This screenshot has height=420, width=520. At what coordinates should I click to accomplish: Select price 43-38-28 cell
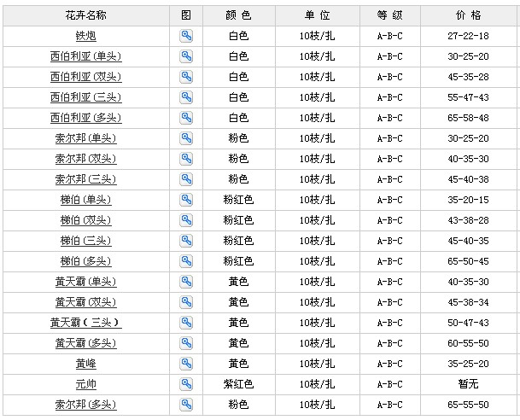[468, 220]
